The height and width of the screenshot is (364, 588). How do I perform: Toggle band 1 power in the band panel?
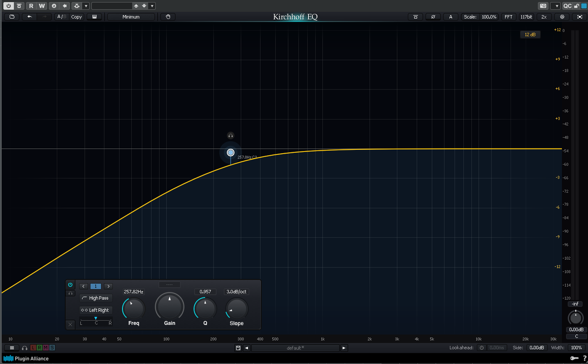pyautogui.click(x=70, y=285)
